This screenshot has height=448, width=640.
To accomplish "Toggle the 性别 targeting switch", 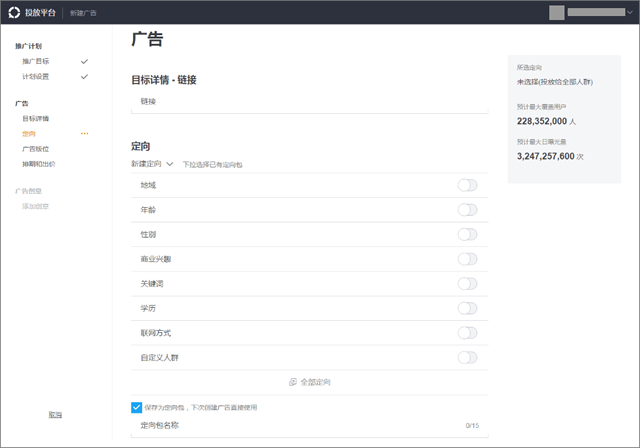I will click(x=467, y=234).
